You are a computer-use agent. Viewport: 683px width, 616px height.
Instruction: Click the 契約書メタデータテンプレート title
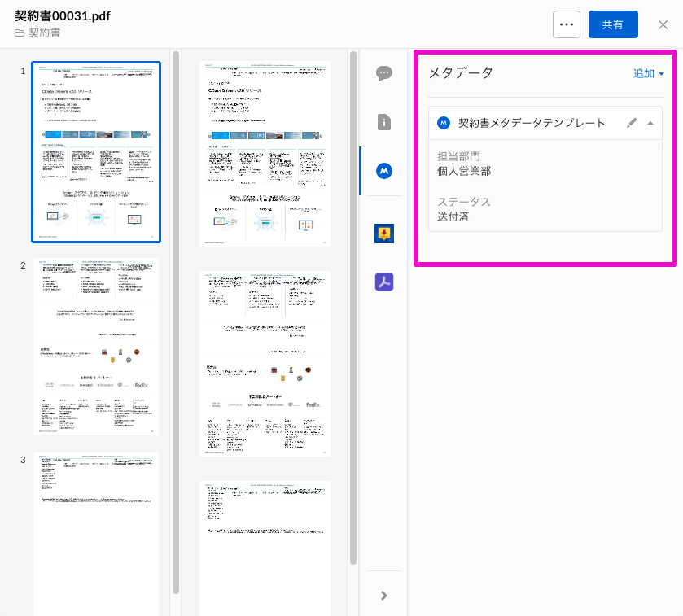(x=532, y=123)
